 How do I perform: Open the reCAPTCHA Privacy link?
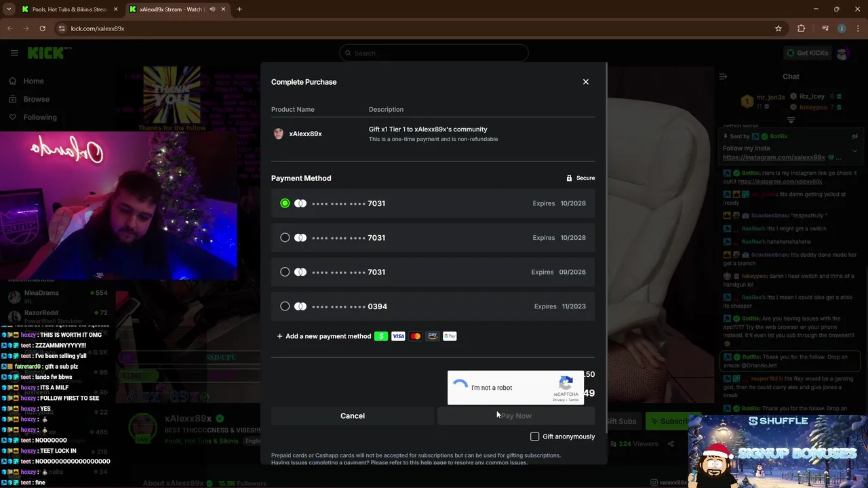[559, 400]
